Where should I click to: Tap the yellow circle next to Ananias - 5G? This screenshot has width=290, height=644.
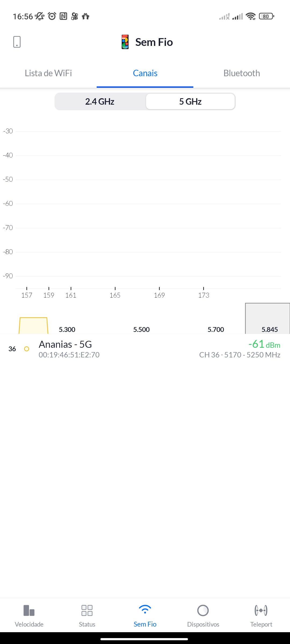(x=27, y=349)
